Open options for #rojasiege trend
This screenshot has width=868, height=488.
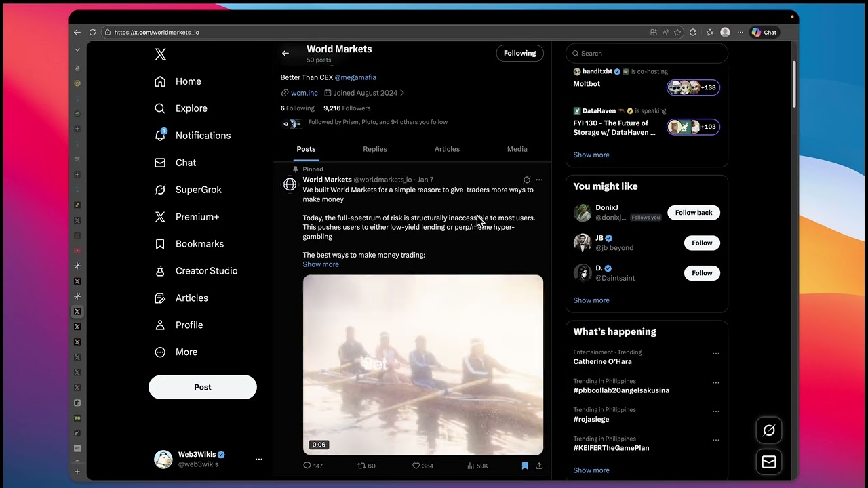pyautogui.click(x=715, y=411)
